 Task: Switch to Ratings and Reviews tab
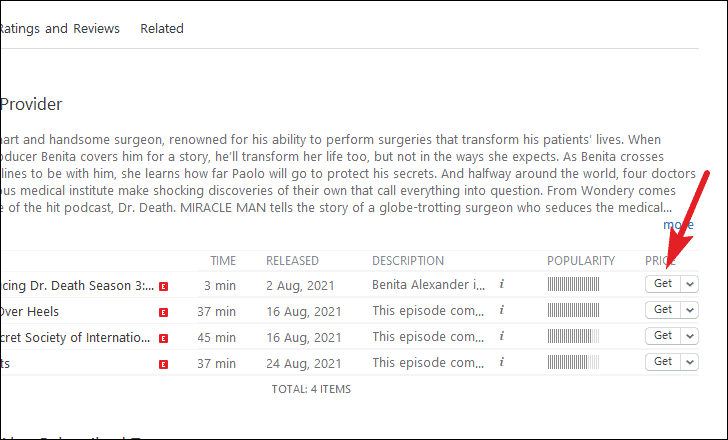59,29
